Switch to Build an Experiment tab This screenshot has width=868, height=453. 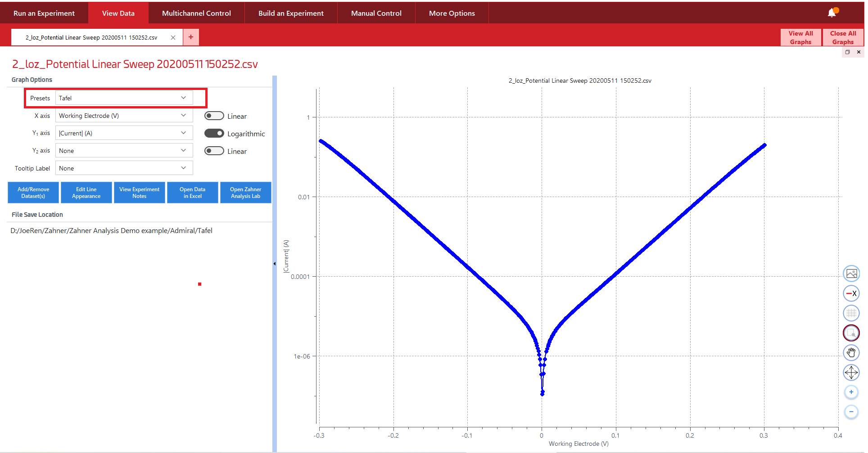point(291,13)
